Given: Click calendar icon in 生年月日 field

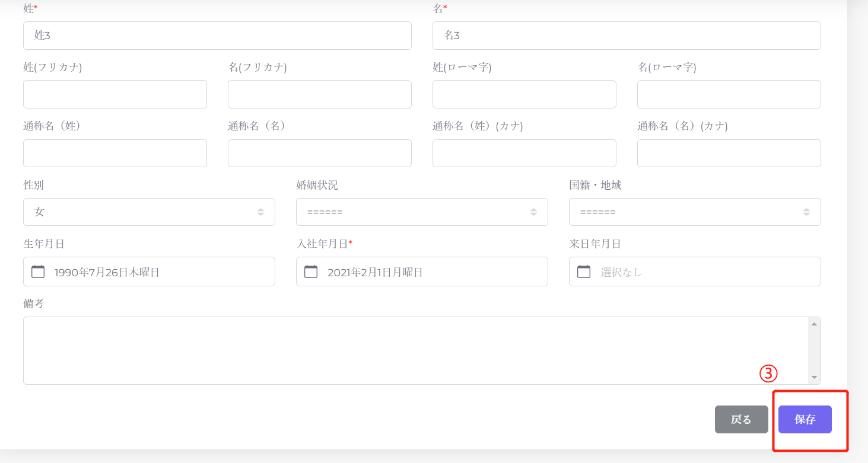Looking at the screenshot, I should tap(38, 272).
